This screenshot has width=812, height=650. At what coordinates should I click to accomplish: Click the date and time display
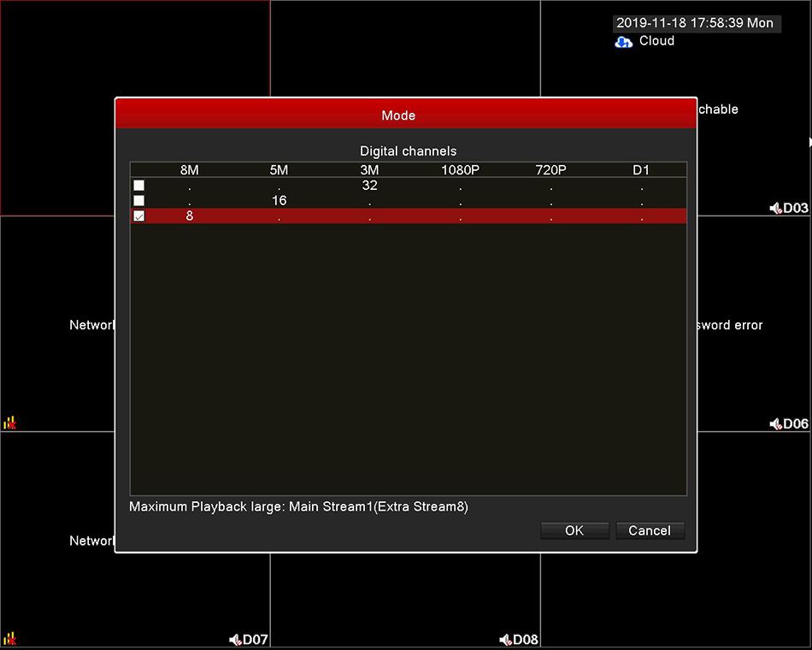pos(695,23)
